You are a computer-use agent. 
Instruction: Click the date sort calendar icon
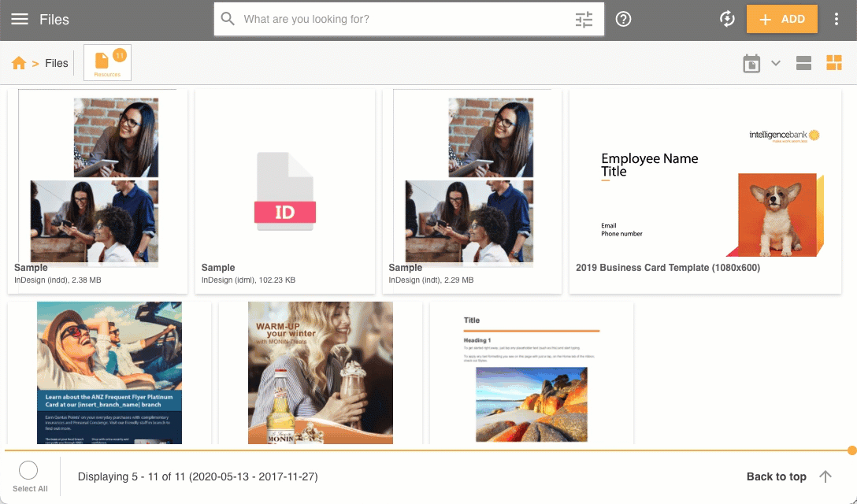pyautogui.click(x=751, y=64)
